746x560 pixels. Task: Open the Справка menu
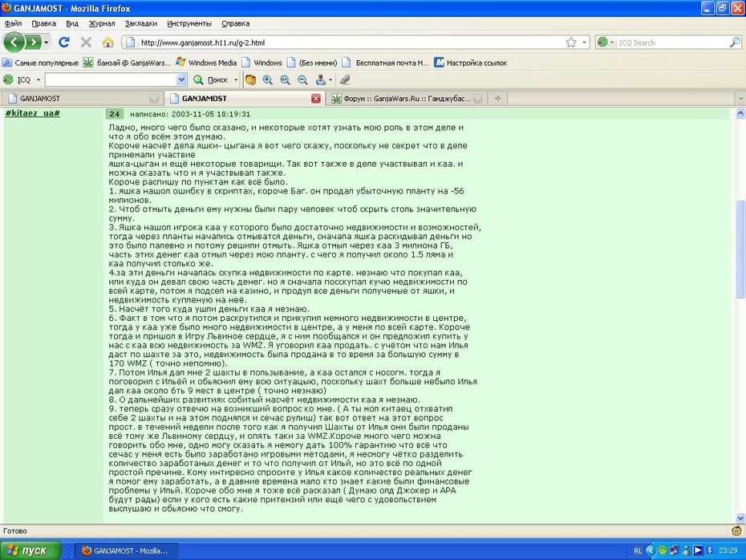236,23
